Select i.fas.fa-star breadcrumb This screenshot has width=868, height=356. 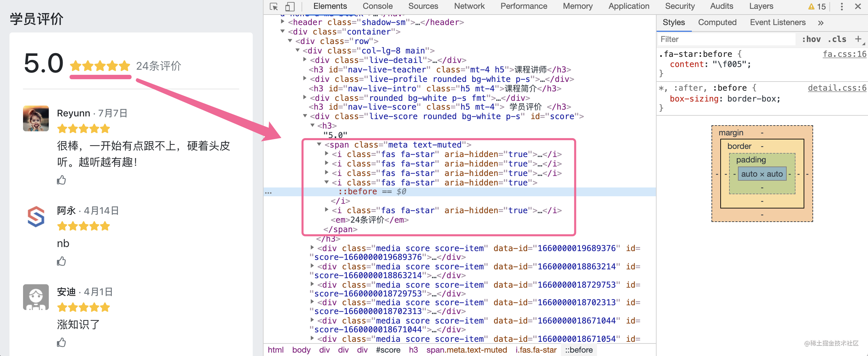tap(536, 350)
